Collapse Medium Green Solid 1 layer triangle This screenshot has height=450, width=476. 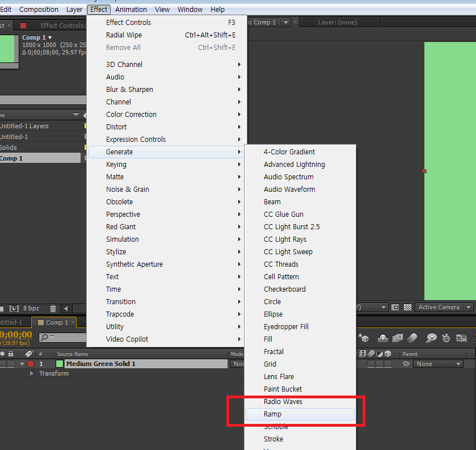[22, 364]
